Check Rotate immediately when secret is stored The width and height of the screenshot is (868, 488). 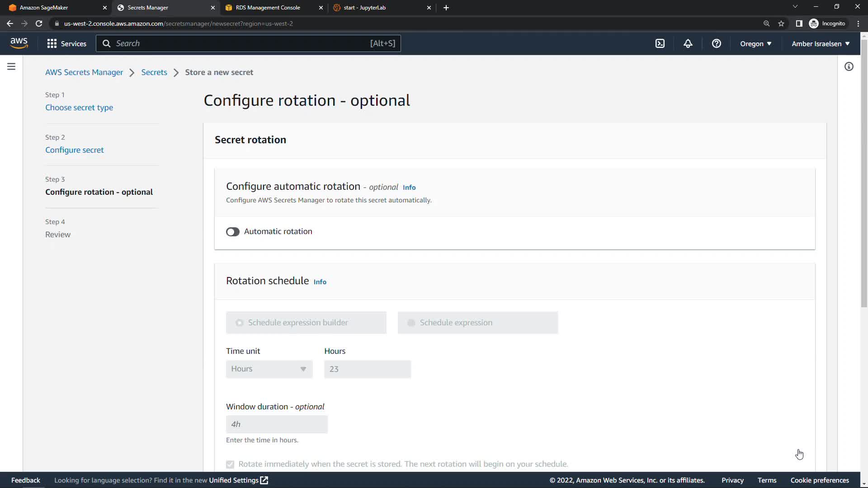click(x=230, y=464)
